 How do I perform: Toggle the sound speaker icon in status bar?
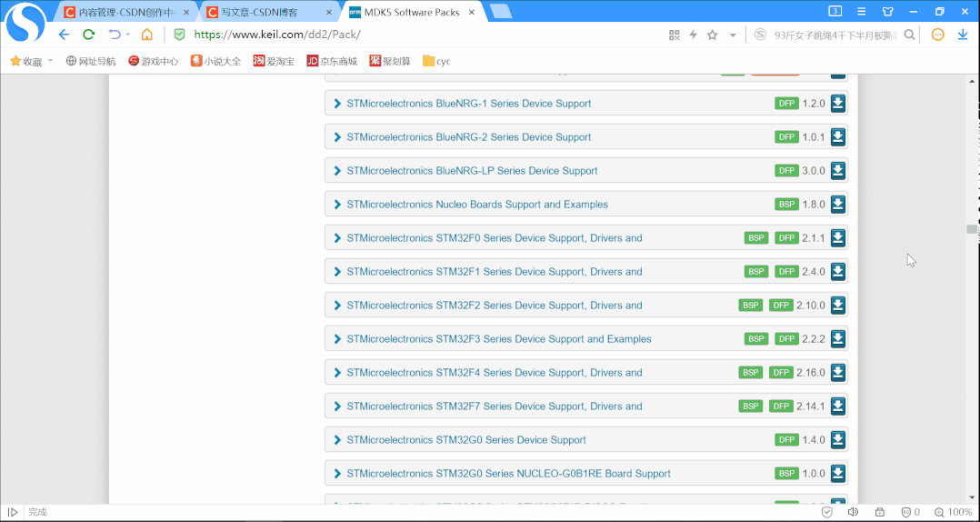853,513
